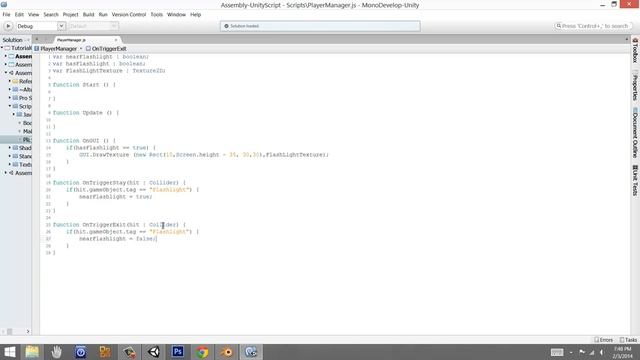Expand the Stan folder node
This screenshot has width=640, height=360.
point(10,156)
